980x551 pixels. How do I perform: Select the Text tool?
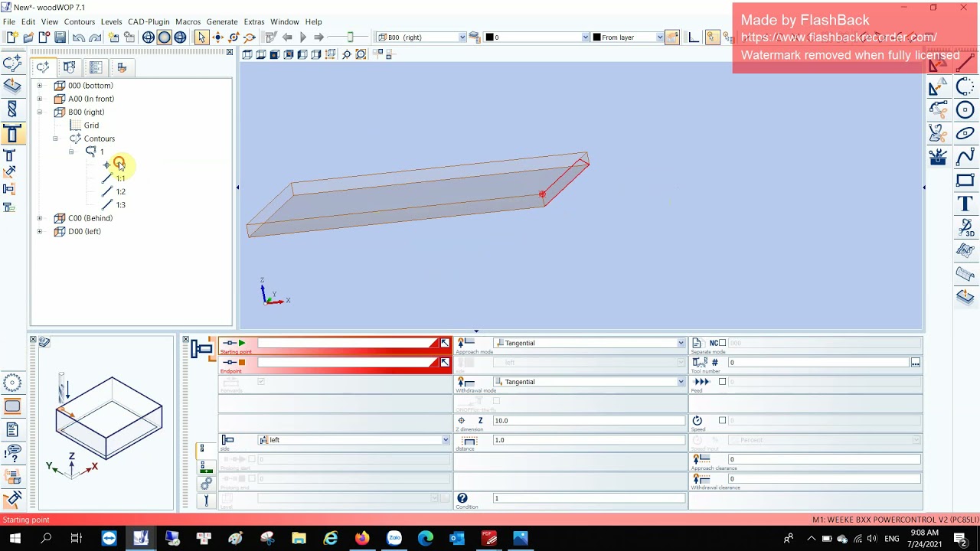[965, 204]
